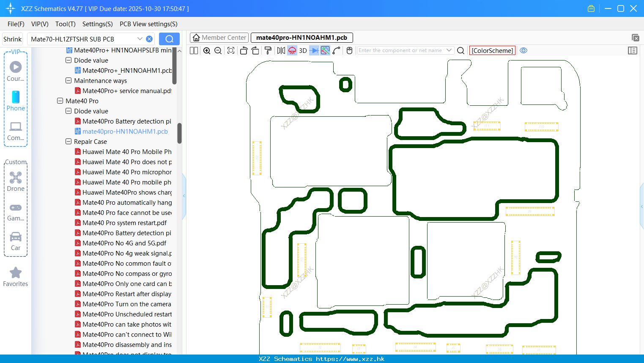
Task: Switch to 3D view
Action: (303, 50)
